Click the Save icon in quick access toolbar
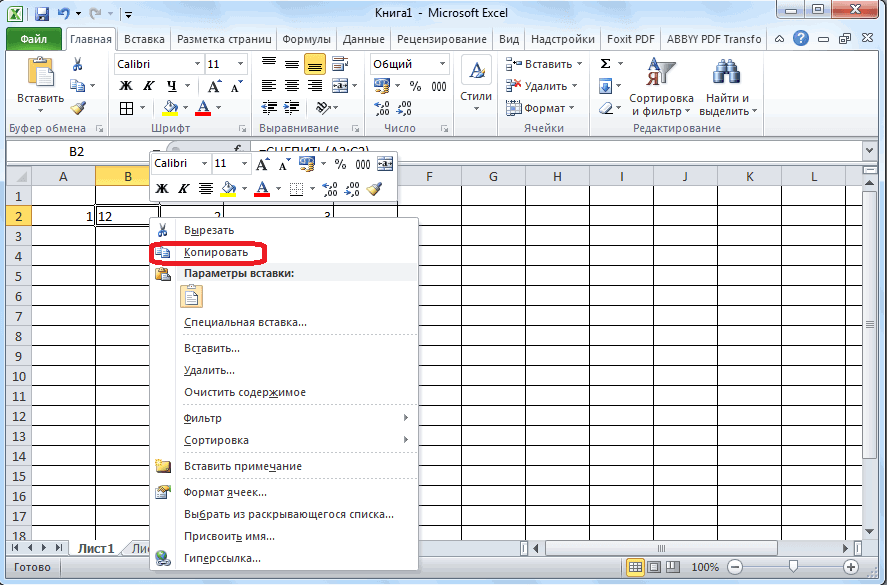Viewport: 887px width, 585px height. click(x=41, y=15)
